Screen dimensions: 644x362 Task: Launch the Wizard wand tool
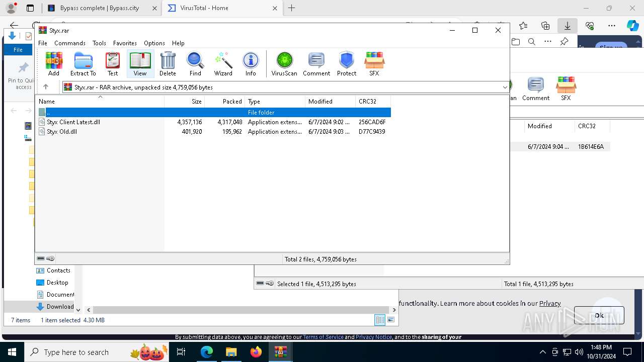pos(223,64)
